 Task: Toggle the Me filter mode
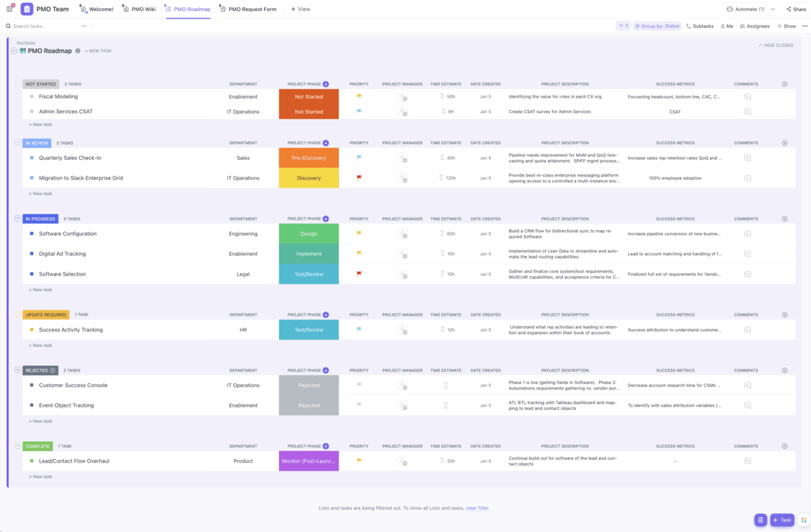coord(726,25)
